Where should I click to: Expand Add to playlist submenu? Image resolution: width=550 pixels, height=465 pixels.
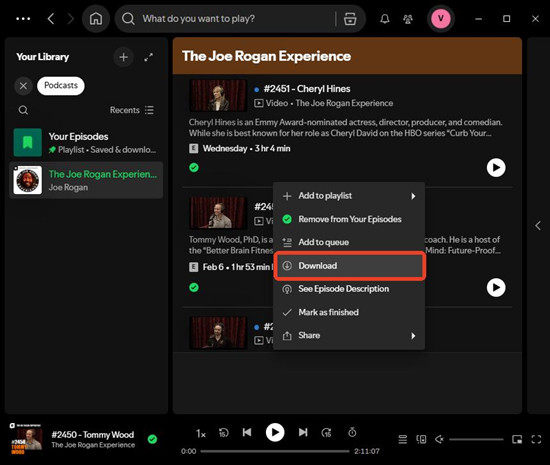(349, 196)
